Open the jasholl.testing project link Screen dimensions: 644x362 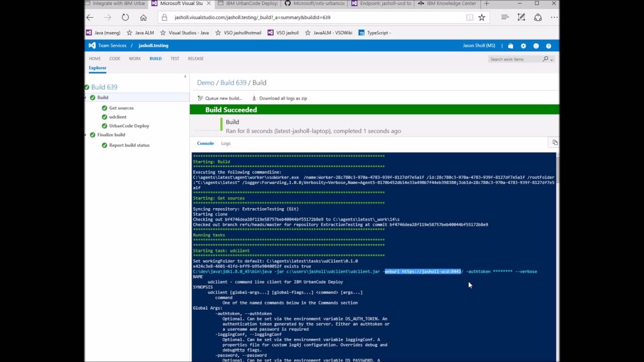[x=153, y=46]
